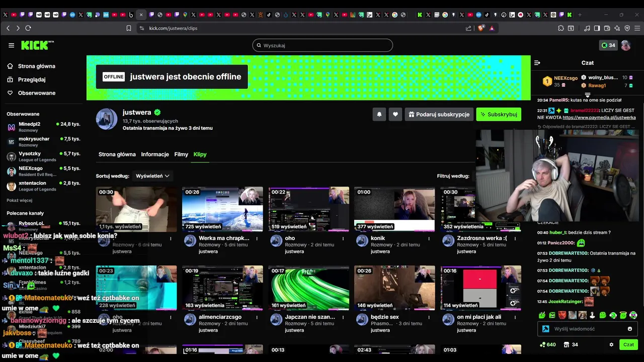Open Werka ma chrapk... clip options menu
The height and width of the screenshot is (362, 644).
(257, 239)
